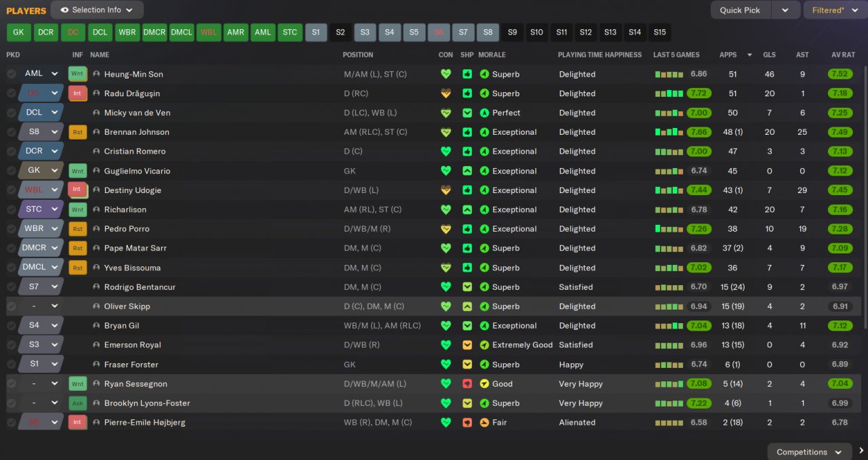Click Pedro Porro's yellow condition heart
868x460 pixels.
(x=446, y=229)
